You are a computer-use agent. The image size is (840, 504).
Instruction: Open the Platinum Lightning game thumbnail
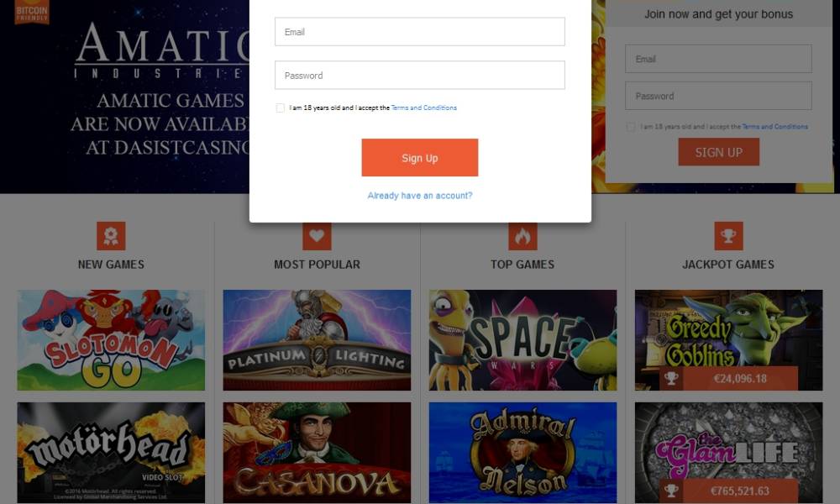pyautogui.click(x=317, y=340)
